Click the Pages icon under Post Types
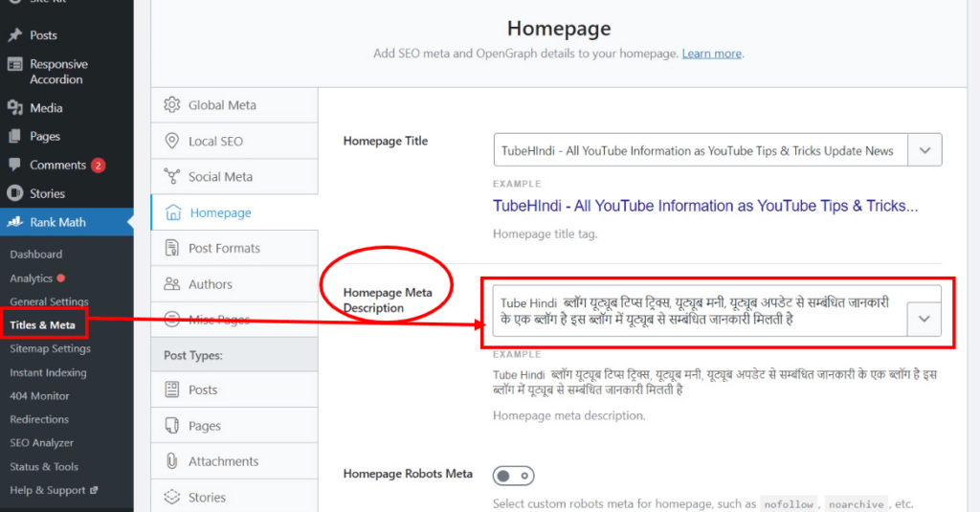 (172, 426)
